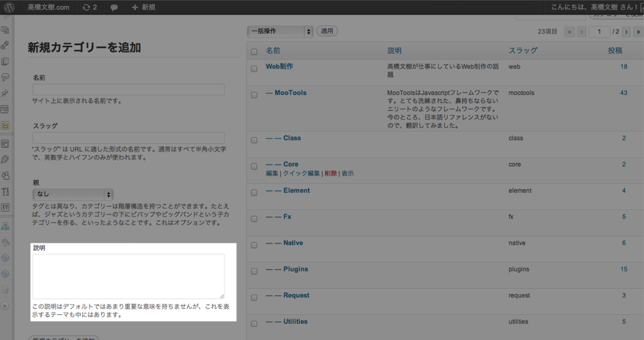
Task: Open the 新規 menu in admin bar
Action: [x=143, y=7]
